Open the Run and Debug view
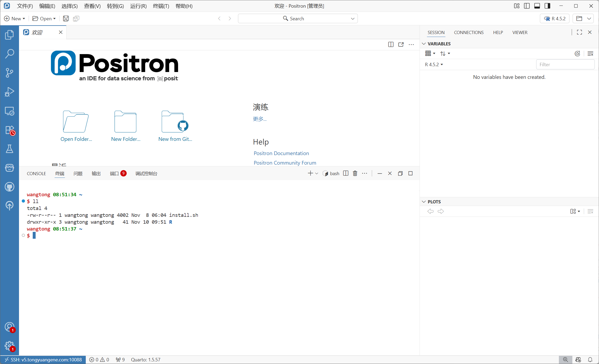The image size is (599, 364). 9,92
